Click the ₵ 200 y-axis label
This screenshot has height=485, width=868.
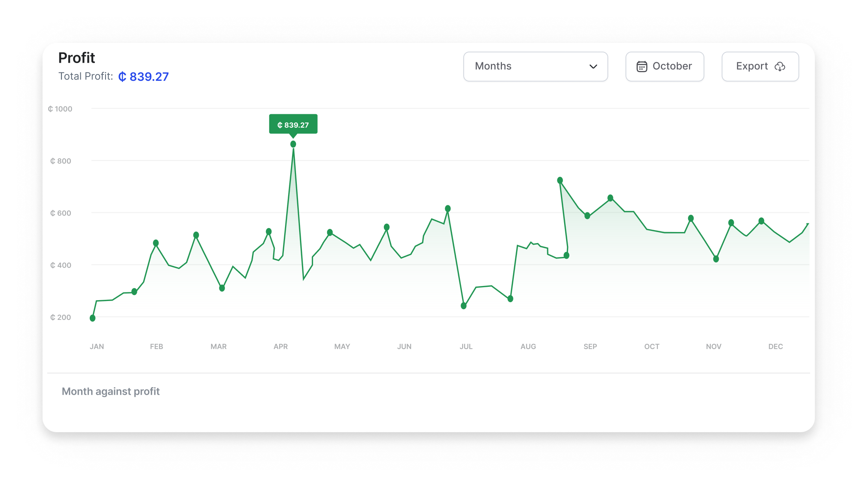point(61,317)
